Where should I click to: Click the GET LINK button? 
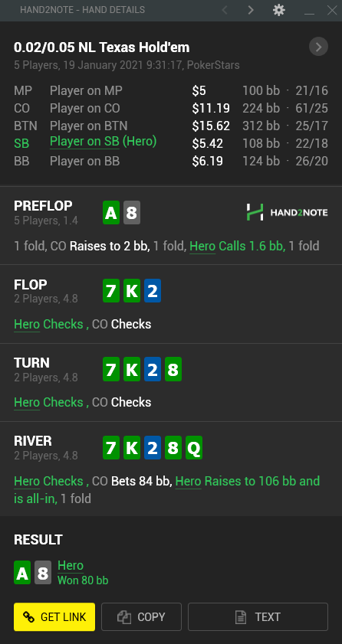tap(54, 616)
